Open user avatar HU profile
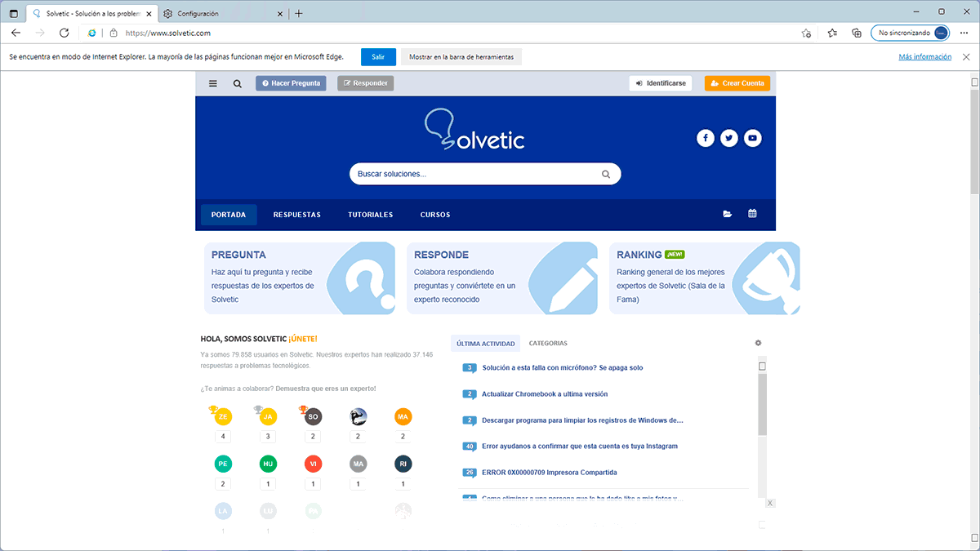980x551 pixels. tap(267, 464)
